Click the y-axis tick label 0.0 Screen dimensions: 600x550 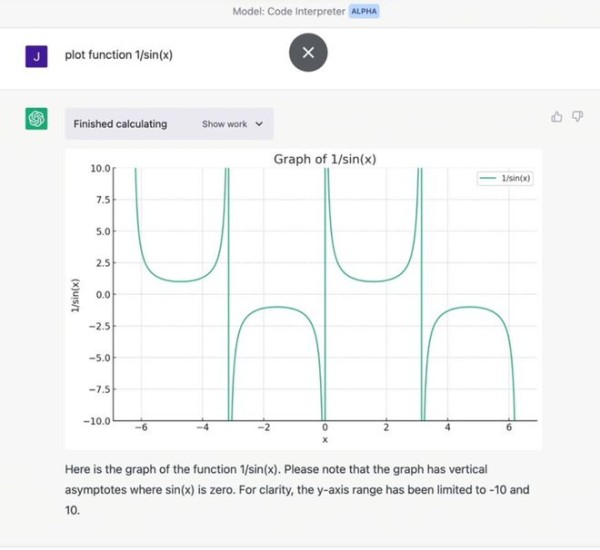click(x=103, y=295)
